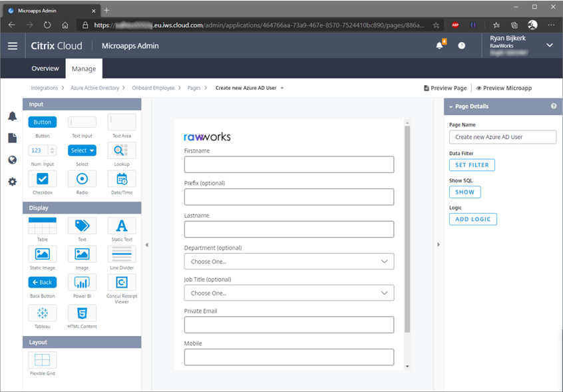Select the Back Button component
This screenshot has width=563, height=392.
(x=43, y=282)
